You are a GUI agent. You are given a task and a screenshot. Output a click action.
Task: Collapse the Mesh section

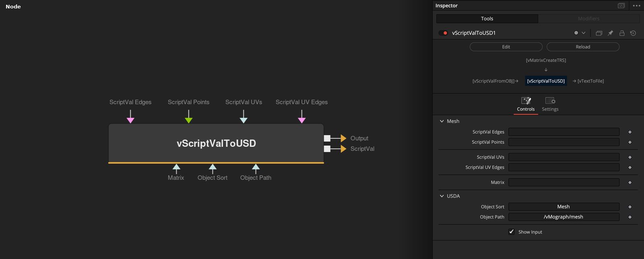click(442, 121)
